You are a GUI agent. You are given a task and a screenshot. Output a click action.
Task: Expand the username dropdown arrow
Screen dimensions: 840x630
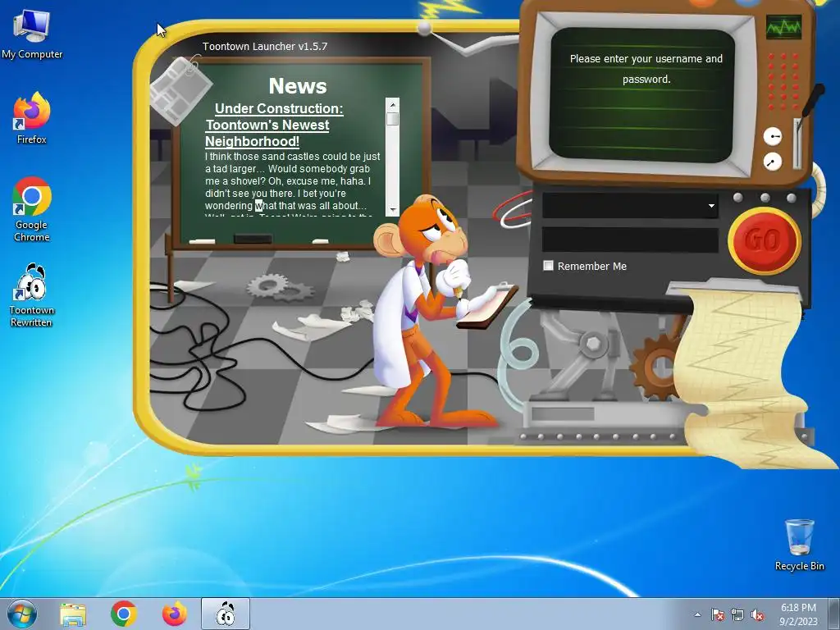711,206
